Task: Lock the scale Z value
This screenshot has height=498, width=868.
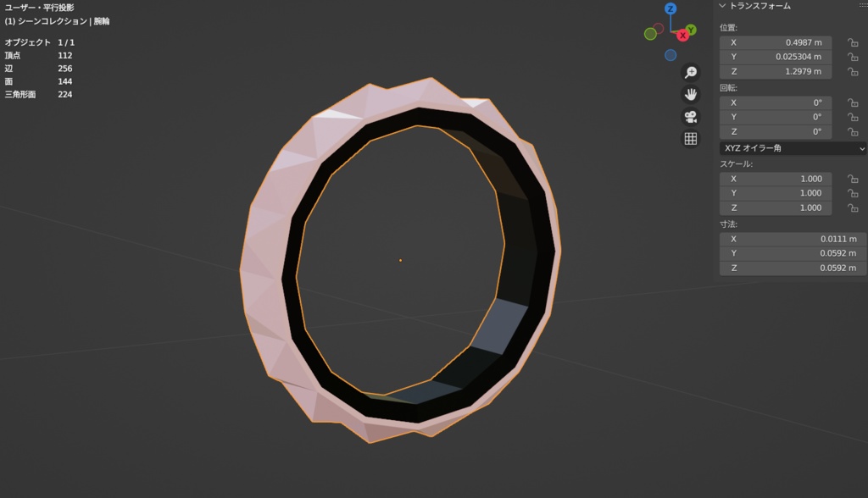Action: [853, 208]
